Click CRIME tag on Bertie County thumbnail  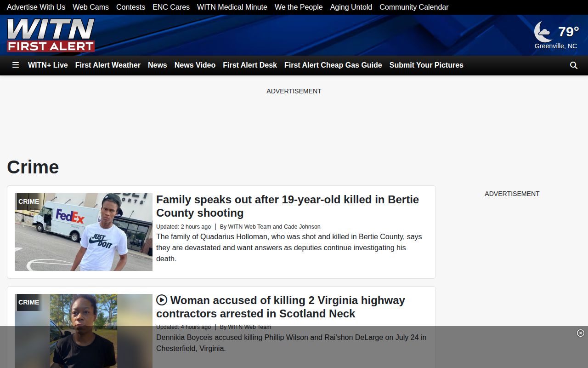pyautogui.click(x=29, y=201)
